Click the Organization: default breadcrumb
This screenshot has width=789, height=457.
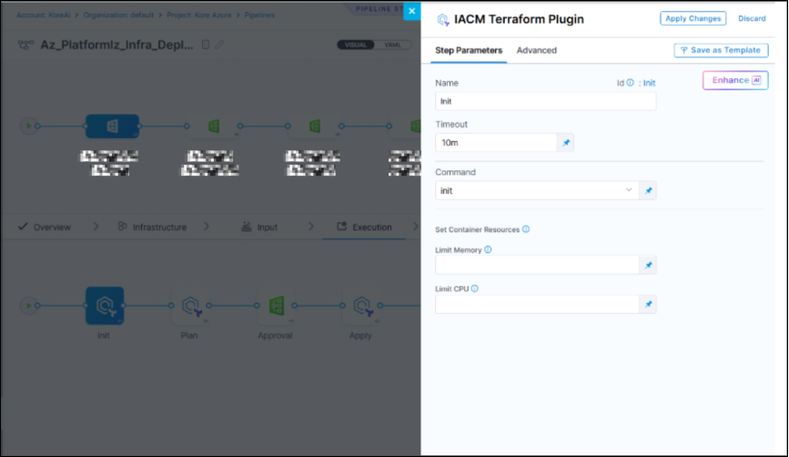click(x=118, y=15)
